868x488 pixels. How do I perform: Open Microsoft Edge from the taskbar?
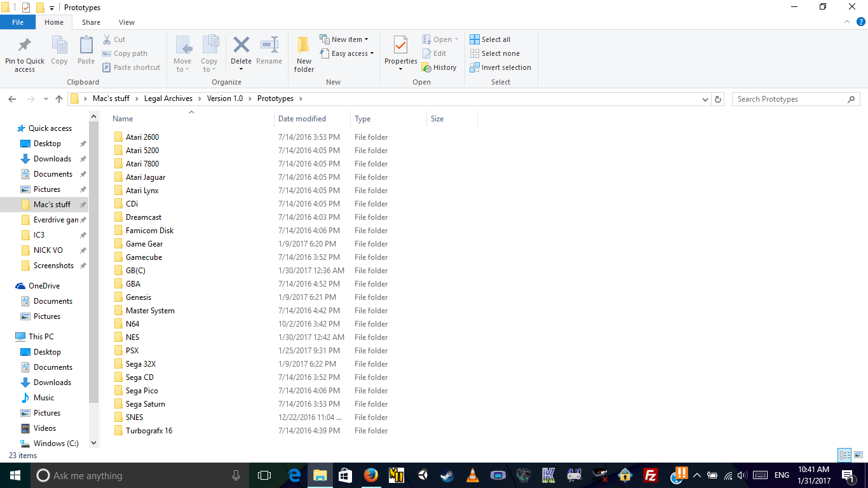[294, 475]
